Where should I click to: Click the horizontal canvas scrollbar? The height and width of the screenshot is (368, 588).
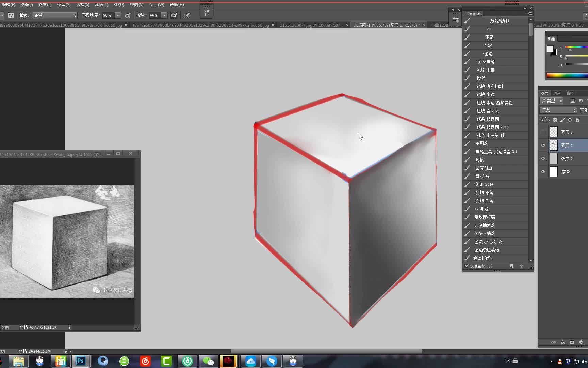pos(327,351)
